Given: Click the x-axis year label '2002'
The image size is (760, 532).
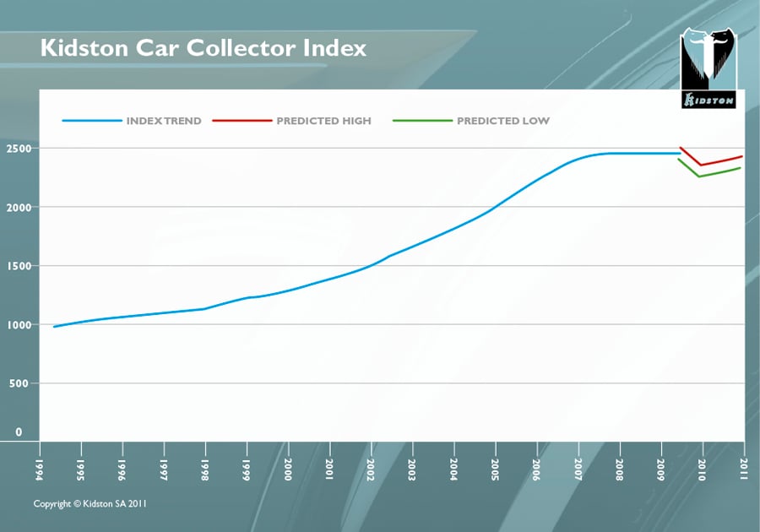Looking at the screenshot, I should pos(371,470).
